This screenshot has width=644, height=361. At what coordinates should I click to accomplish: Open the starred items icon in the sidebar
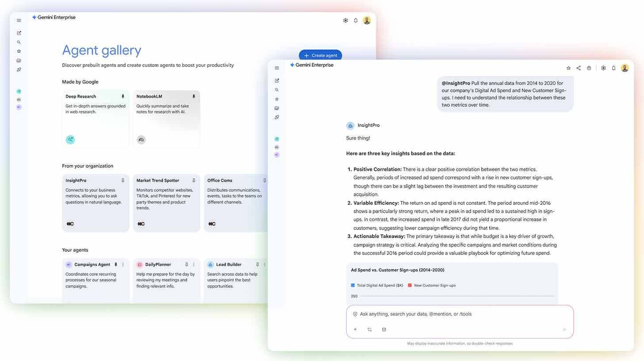pos(277,99)
